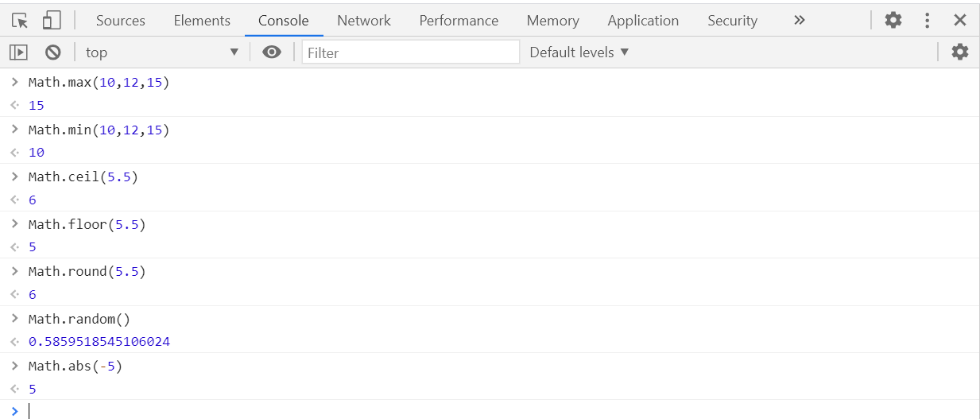Image resolution: width=980 pixels, height=419 pixels.
Task: Clear console with the ban icon
Action: pyautogui.click(x=53, y=52)
